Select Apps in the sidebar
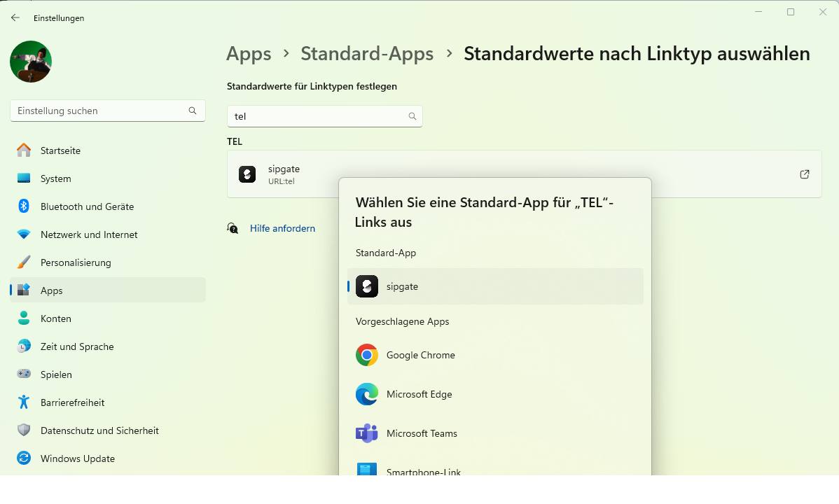The image size is (839, 504). [108, 290]
